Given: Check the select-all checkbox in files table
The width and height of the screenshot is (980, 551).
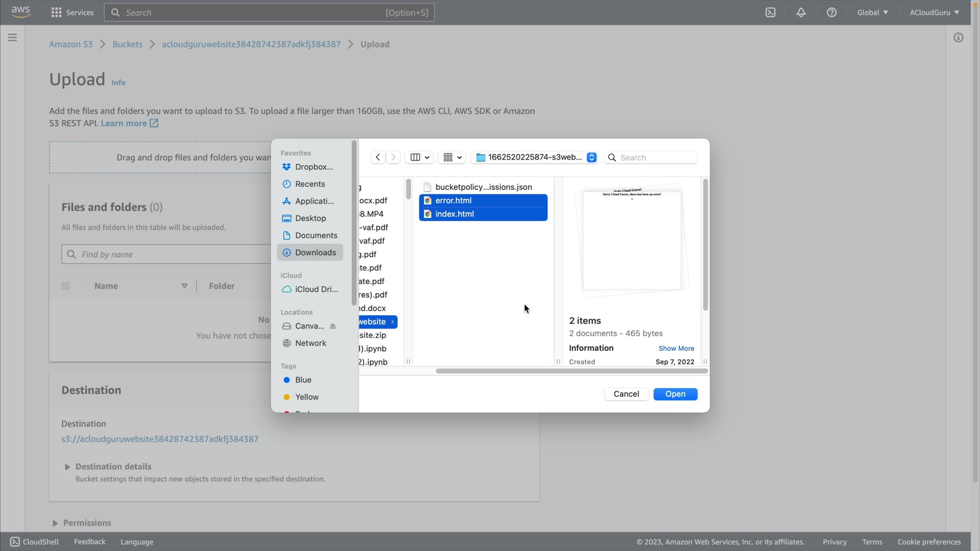Looking at the screenshot, I should [x=66, y=286].
